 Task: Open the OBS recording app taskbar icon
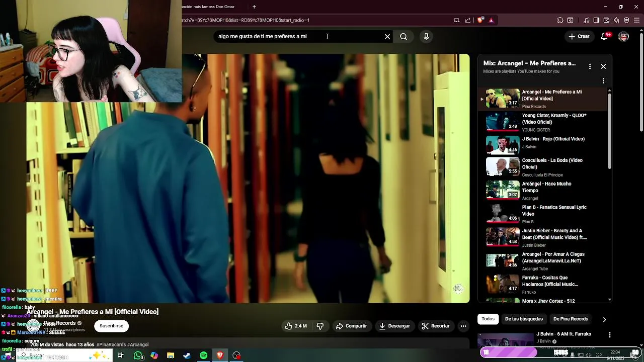click(x=236, y=355)
